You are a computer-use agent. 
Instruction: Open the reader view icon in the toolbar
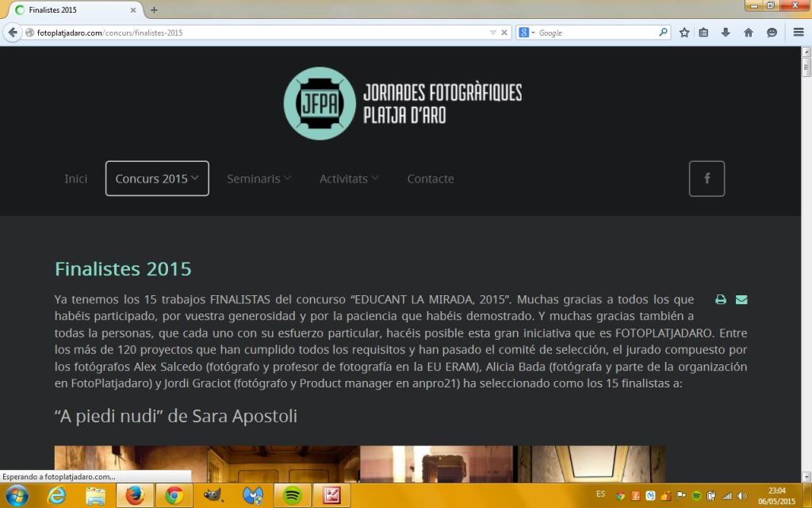703,33
